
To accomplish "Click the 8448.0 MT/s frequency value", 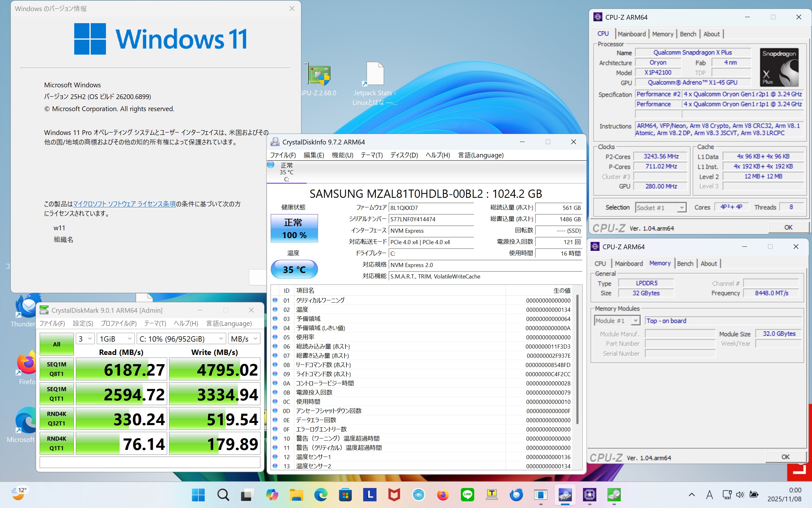I will pyautogui.click(x=771, y=293).
